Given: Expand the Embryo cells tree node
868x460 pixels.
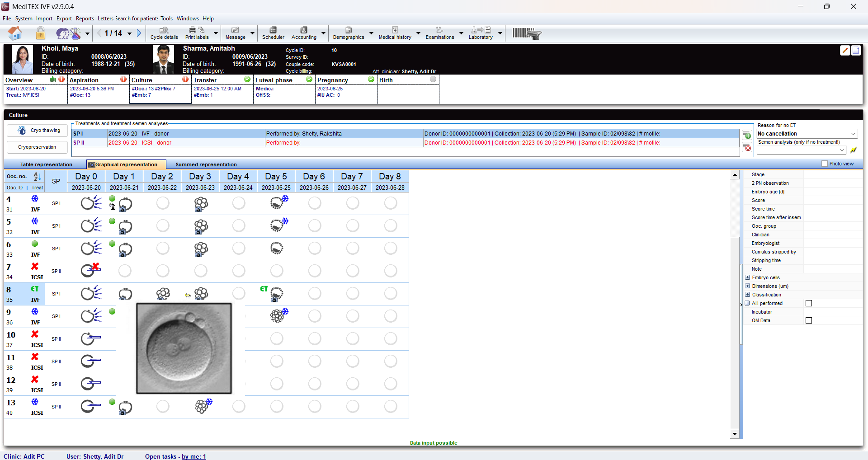Looking at the screenshot, I should [x=748, y=277].
